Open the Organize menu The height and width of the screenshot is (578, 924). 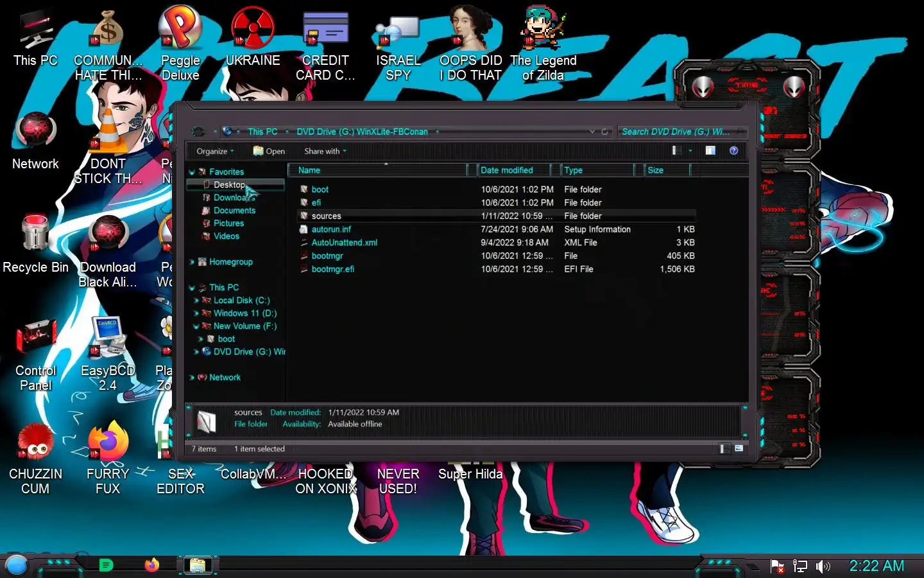coord(215,152)
